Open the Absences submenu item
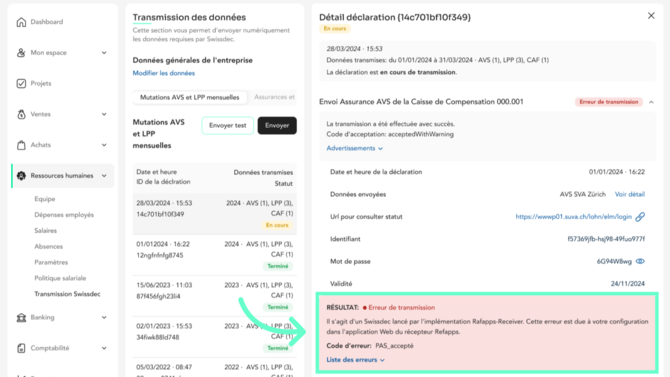This screenshot has width=670, height=377. (x=48, y=246)
